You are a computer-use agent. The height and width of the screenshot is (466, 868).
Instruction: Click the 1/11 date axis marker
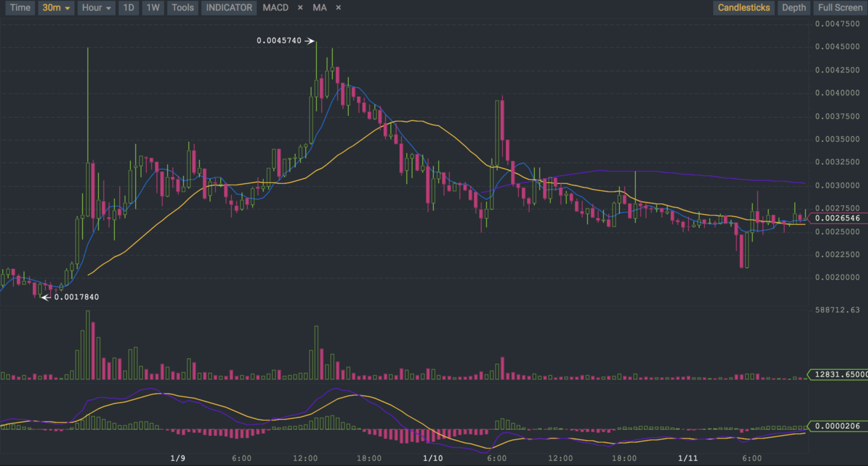pos(688,459)
